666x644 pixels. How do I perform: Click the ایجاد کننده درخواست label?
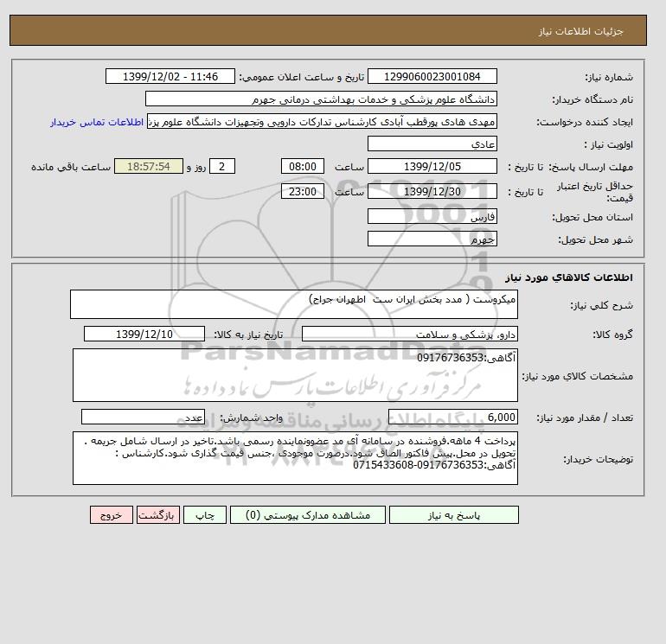click(585, 122)
